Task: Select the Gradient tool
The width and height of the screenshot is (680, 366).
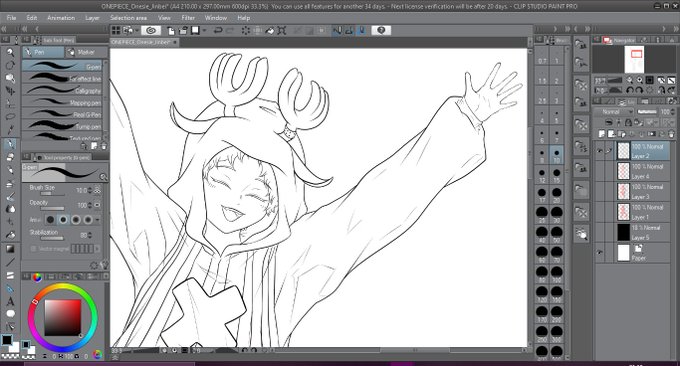Action: coord(10,249)
